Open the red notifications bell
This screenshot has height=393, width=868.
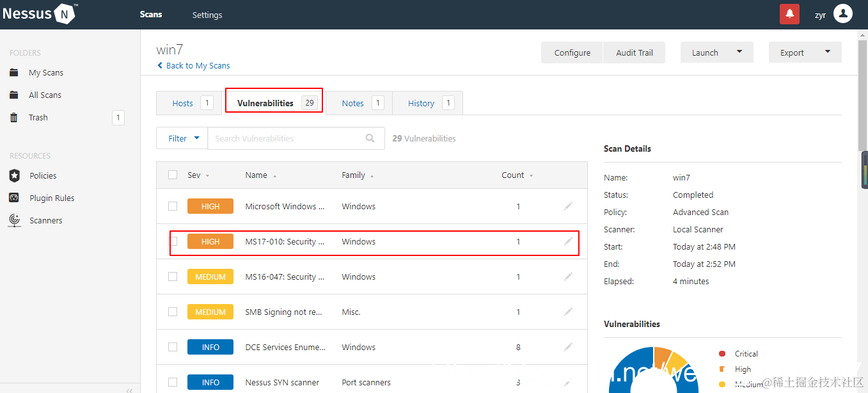[789, 14]
